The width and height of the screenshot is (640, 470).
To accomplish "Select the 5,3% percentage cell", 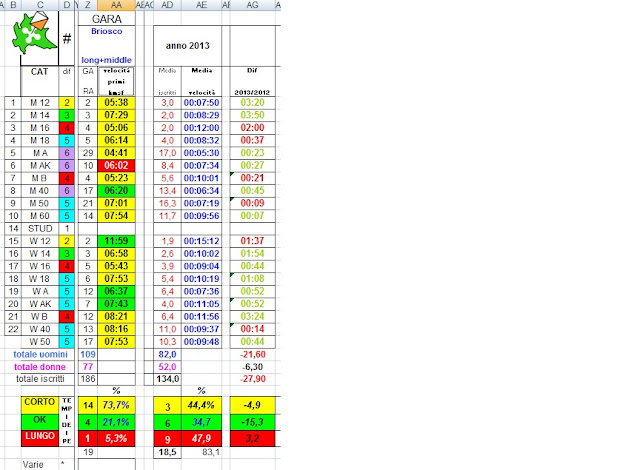I will coord(116,439).
